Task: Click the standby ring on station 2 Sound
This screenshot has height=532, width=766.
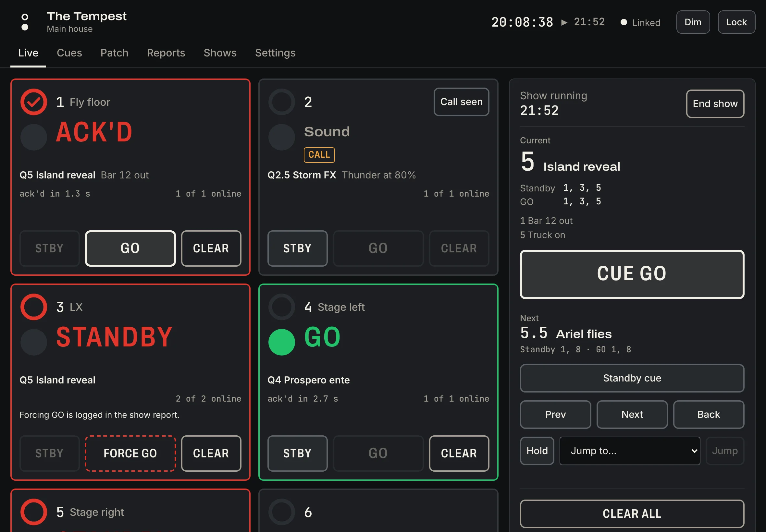Action: pos(282,102)
